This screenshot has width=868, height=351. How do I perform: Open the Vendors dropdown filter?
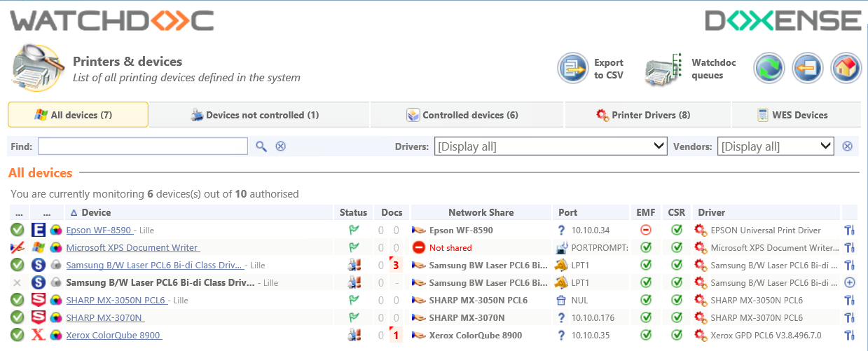coord(776,146)
